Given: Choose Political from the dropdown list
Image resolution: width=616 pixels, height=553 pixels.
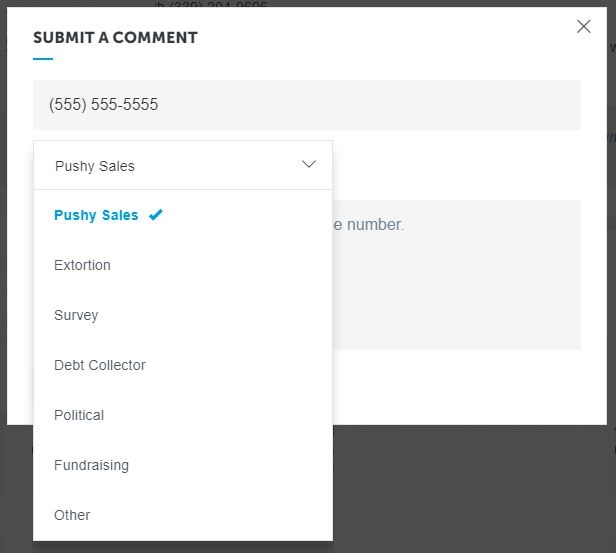Looking at the screenshot, I should click(x=79, y=415).
